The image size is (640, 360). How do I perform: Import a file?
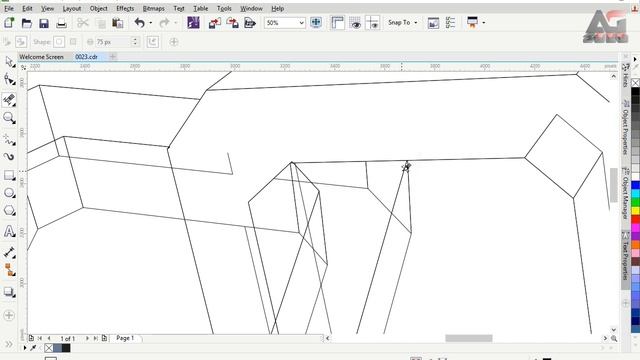[215, 23]
